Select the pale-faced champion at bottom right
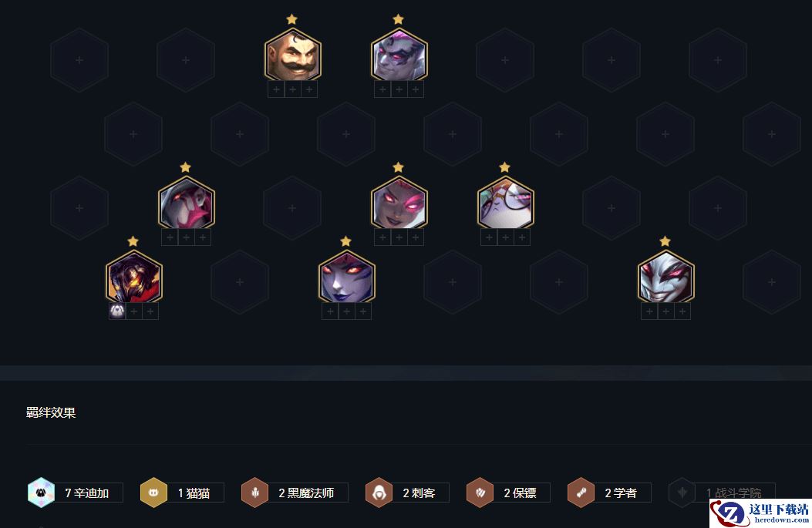812x528 pixels. [666, 276]
